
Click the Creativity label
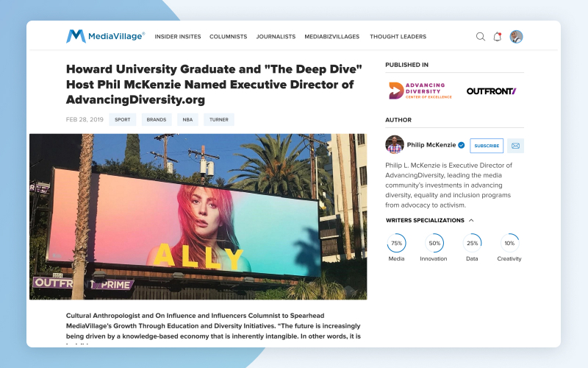tap(509, 259)
